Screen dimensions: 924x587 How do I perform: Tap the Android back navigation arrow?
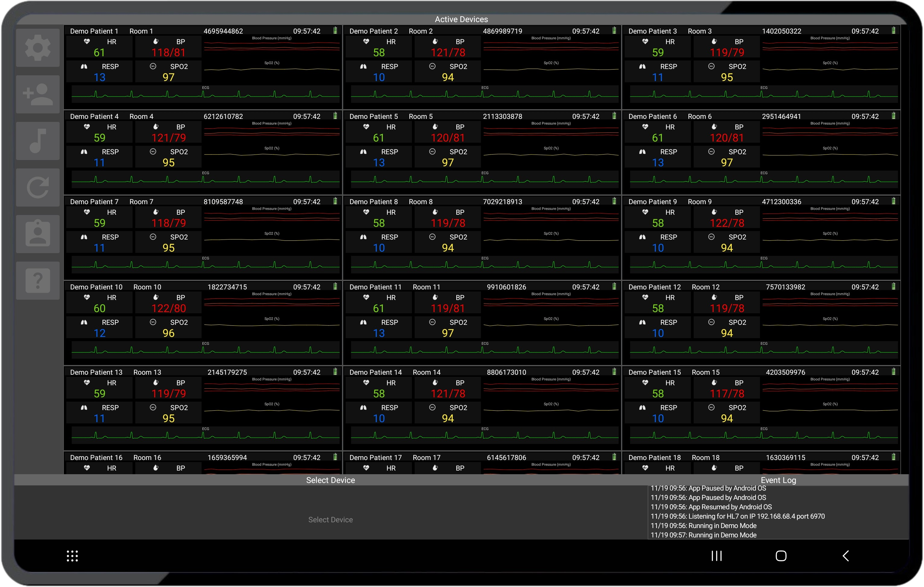pyautogui.click(x=846, y=556)
